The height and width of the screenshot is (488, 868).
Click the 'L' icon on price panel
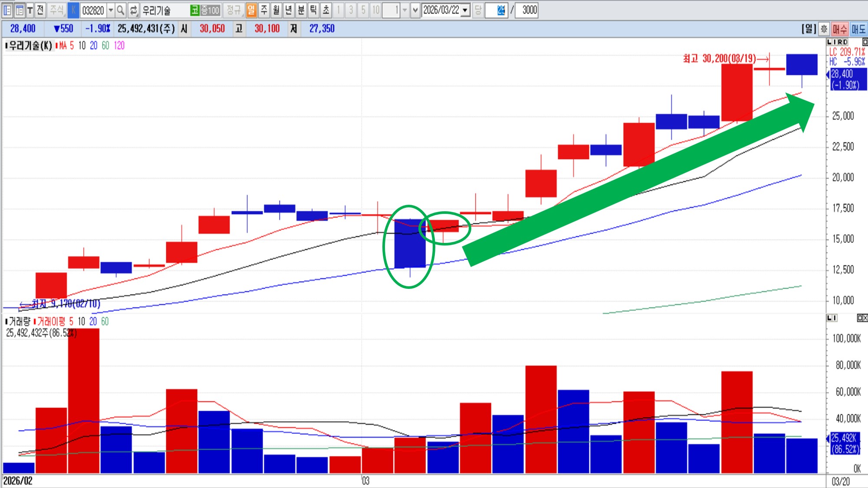[x=830, y=42]
